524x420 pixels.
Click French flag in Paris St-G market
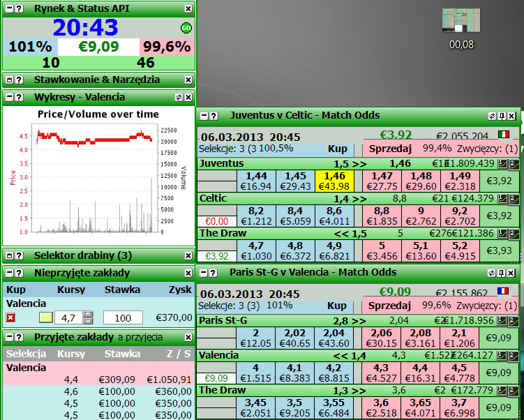click(503, 291)
